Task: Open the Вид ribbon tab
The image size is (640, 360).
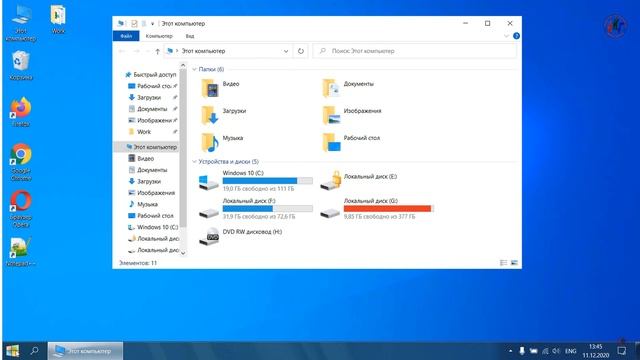Action: pos(190,36)
